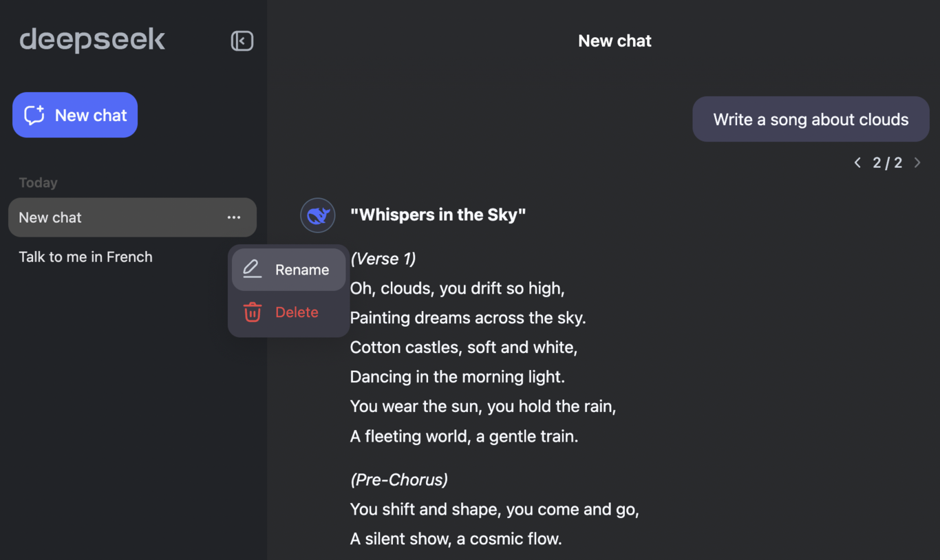Click the left arrow to view previous prompt version
Viewport: 940px width, 560px height.
[x=857, y=162]
